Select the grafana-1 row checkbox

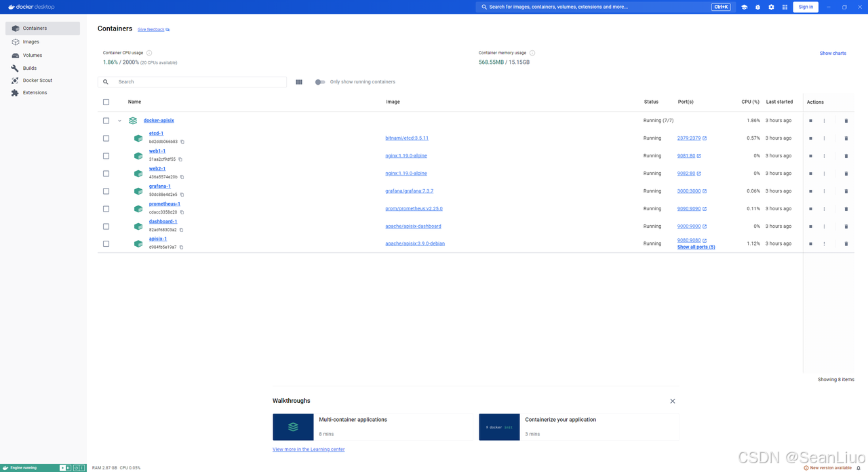tap(106, 191)
